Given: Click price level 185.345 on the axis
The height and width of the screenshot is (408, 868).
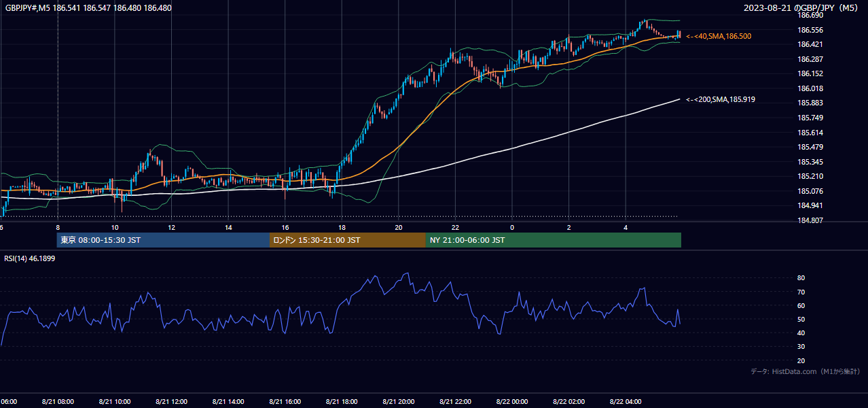Looking at the screenshot, I should (x=810, y=162).
